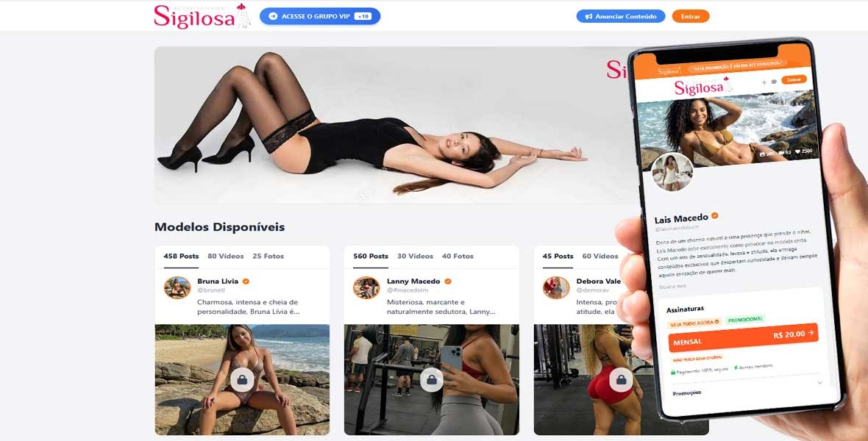Click the orange Entrar button in header
This screenshot has width=868, height=441.
coord(690,16)
